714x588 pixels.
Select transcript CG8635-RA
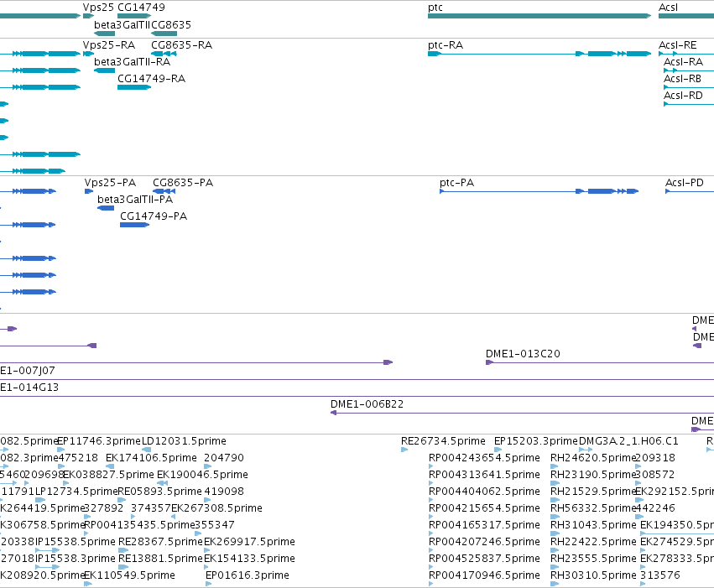182,45
